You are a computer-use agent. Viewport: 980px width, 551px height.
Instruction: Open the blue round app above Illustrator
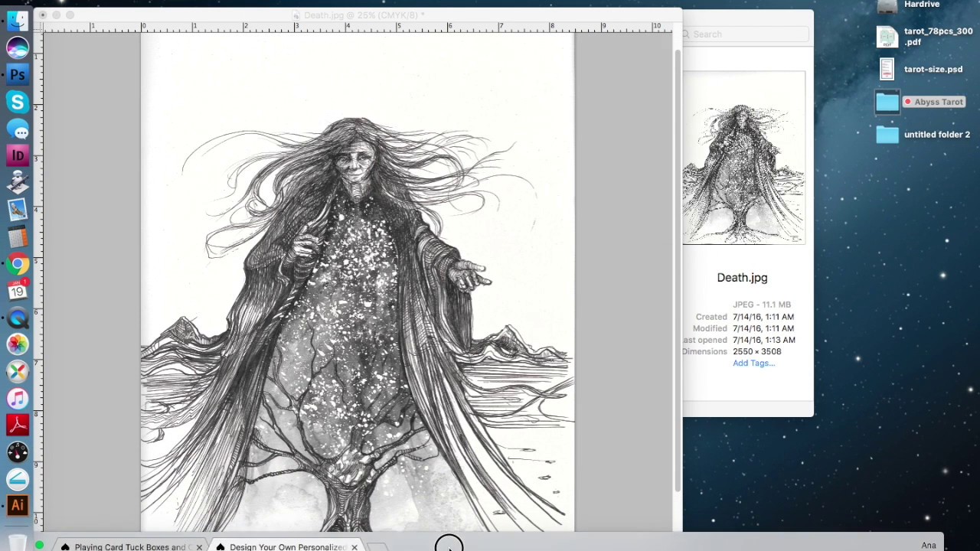point(18,479)
